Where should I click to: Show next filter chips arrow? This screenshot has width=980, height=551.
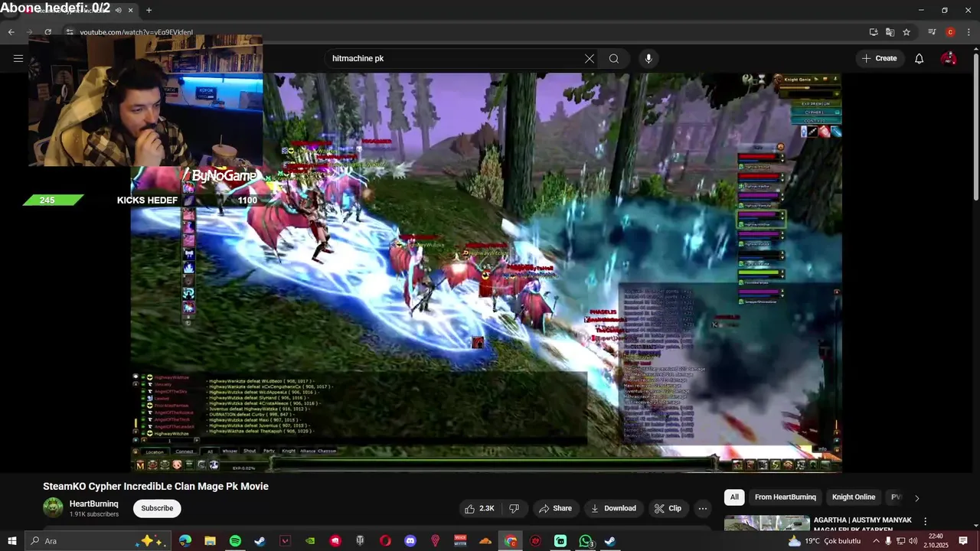(916, 498)
